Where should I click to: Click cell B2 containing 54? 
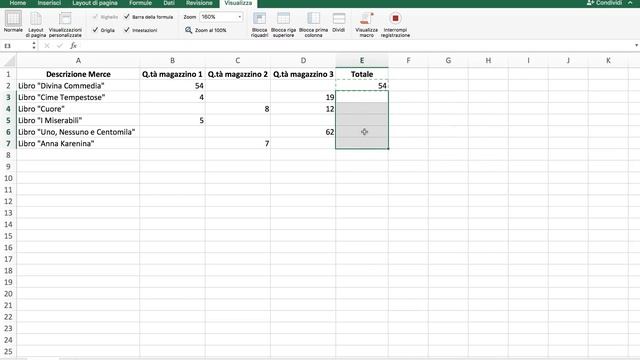172,86
